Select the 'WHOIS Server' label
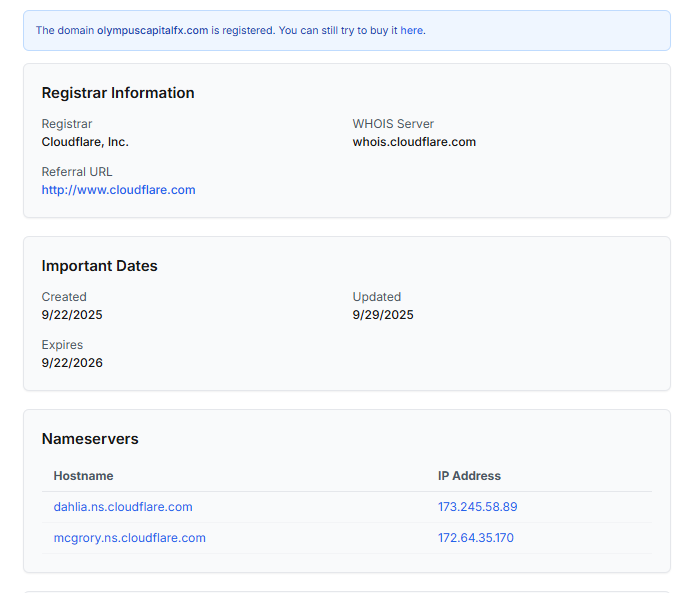Image resolution: width=684 pixels, height=593 pixels. point(393,124)
